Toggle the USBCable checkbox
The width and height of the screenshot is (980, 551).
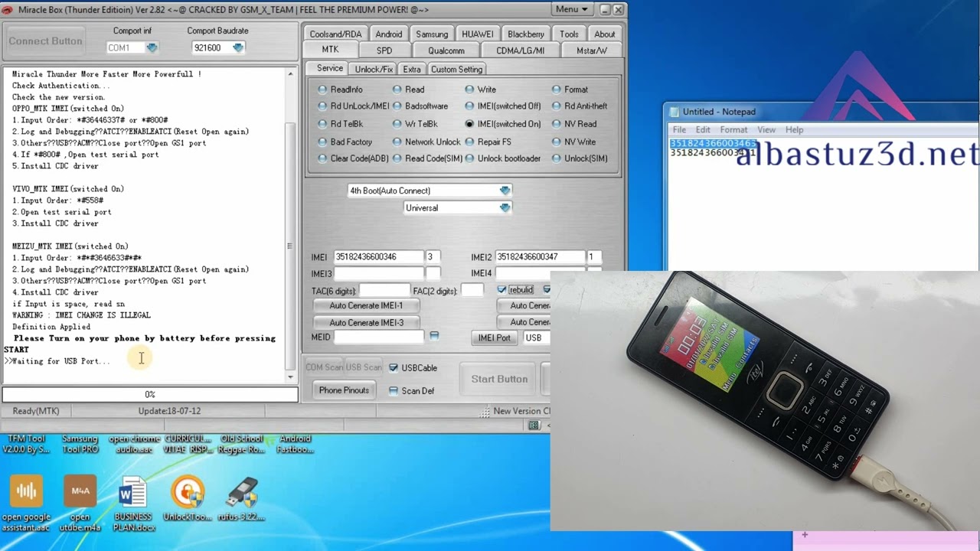click(394, 368)
